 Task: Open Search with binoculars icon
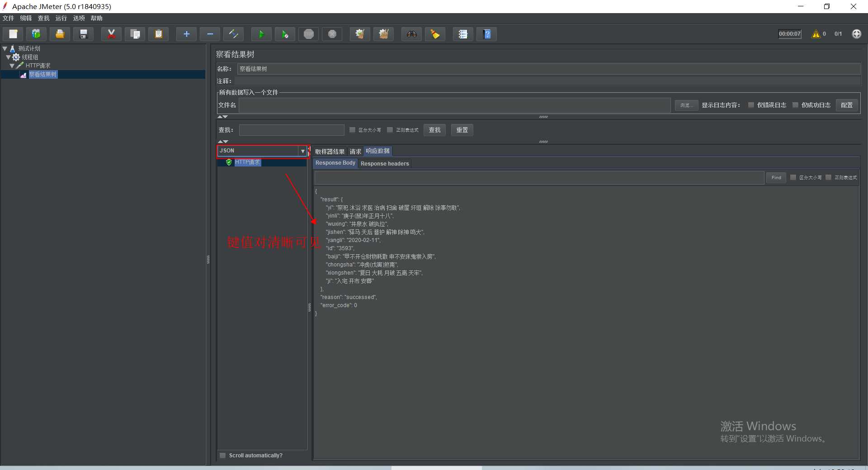tap(411, 34)
